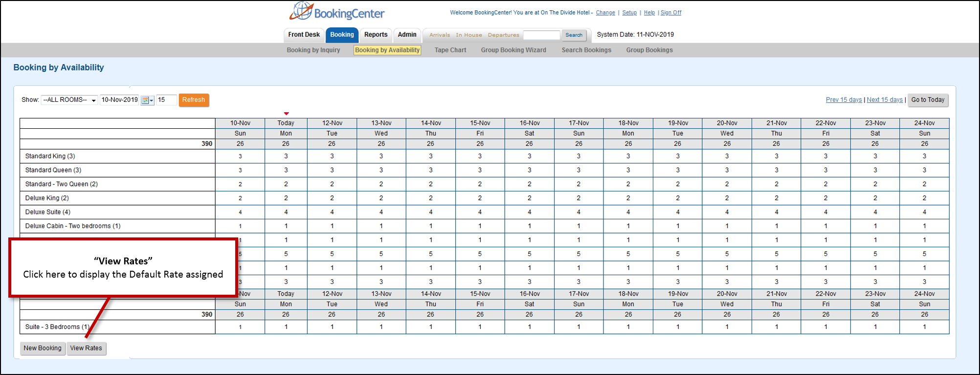The width and height of the screenshot is (980, 375).
Task: Open the Reports tab
Action: point(376,35)
